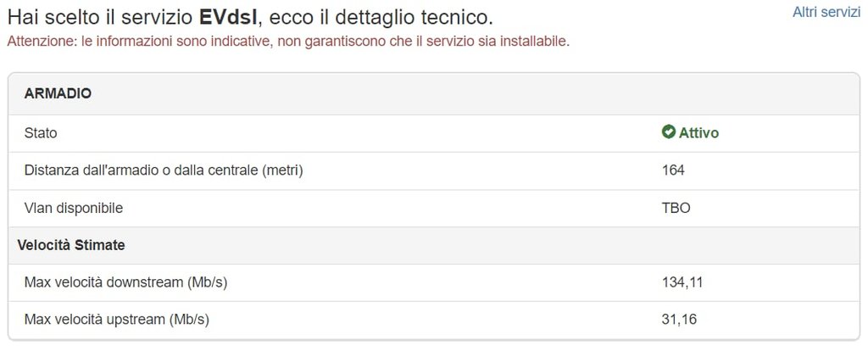Click "dettaglio tecnico" in the heading
This screenshot has height=346, width=868.
tap(426, 18)
